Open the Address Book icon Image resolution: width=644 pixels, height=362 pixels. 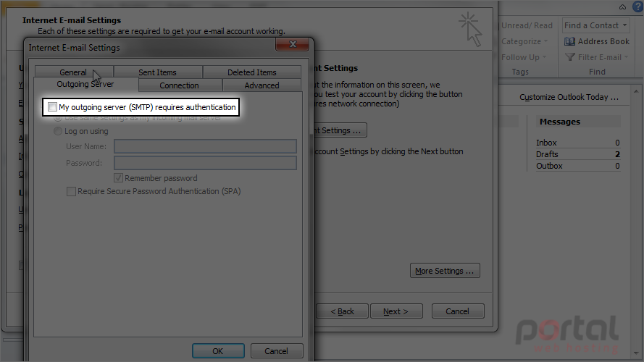(569, 41)
